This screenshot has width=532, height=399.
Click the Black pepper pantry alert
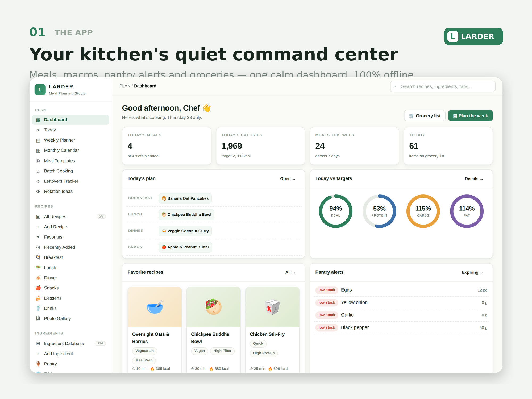401,327
